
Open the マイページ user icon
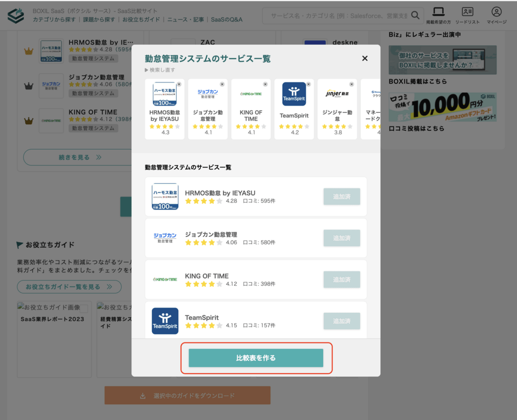pos(496,12)
